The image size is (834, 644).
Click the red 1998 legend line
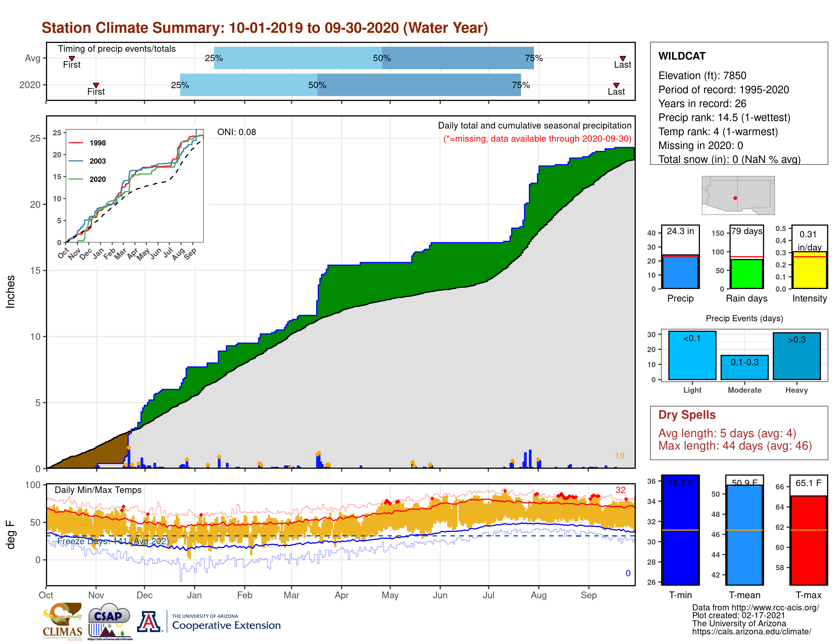pyautogui.click(x=76, y=143)
